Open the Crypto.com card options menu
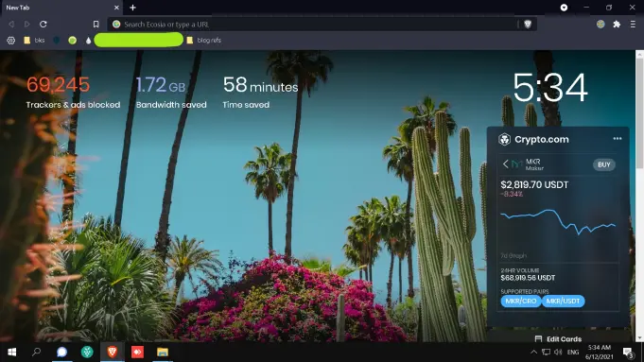The width and height of the screenshot is (644, 362). point(618,139)
